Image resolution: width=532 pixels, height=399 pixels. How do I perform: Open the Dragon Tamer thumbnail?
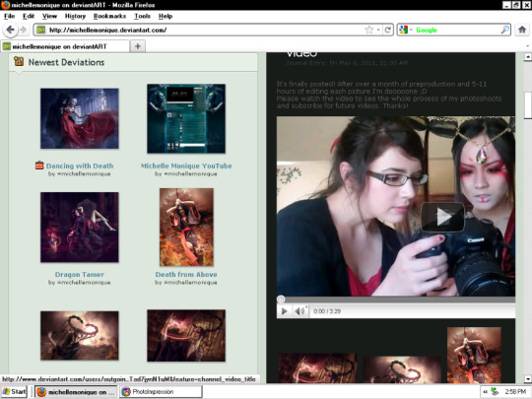tap(80, 228)
